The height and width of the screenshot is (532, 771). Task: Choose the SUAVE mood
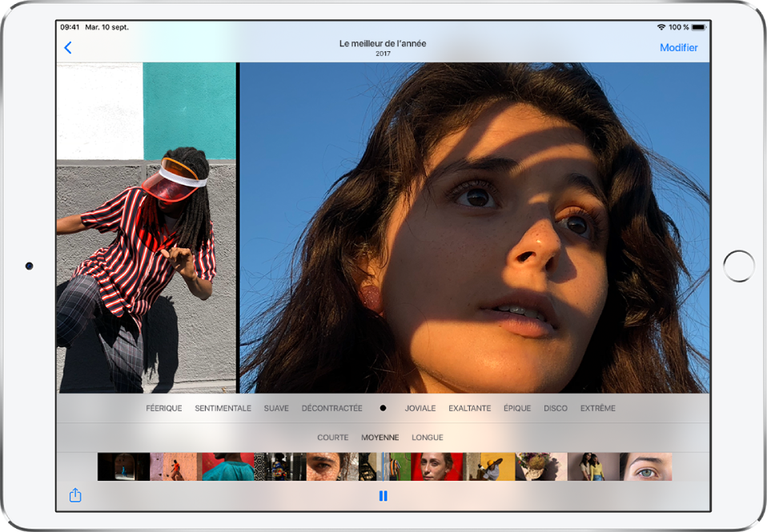point(276,408)
